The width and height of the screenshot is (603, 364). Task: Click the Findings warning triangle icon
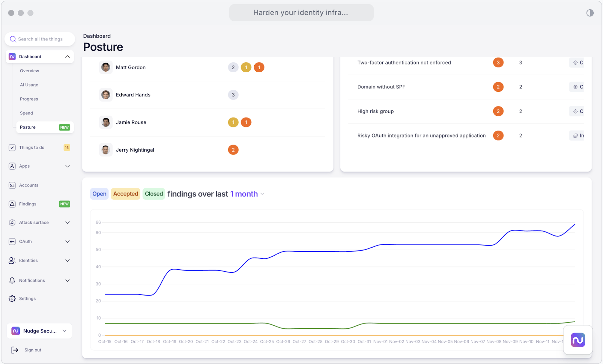click(12, 204)
